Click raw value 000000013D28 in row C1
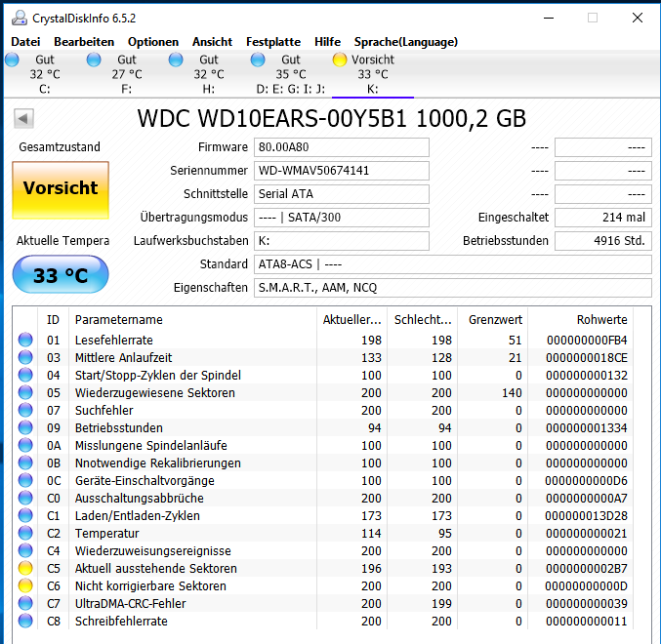This screenshot has width=661, height=644. click(586, 515)
